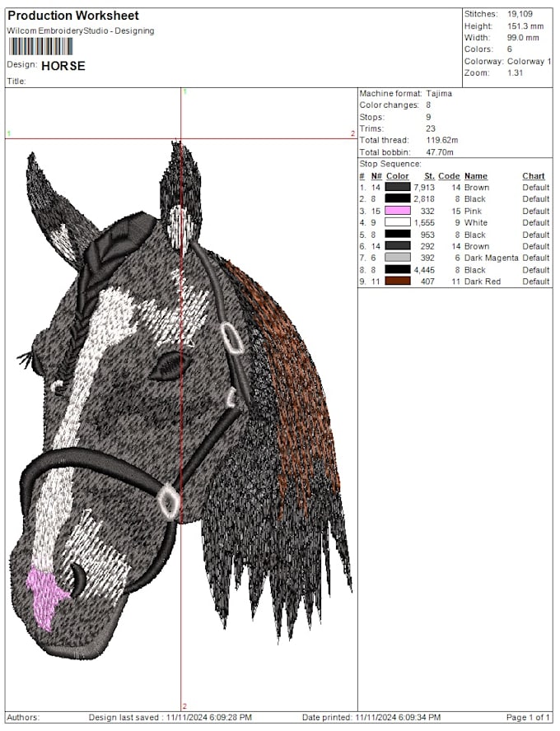The width and height of the screenshot is (560, 731).
Task: Click the 'St.' column header
Action: pos(429,176)
